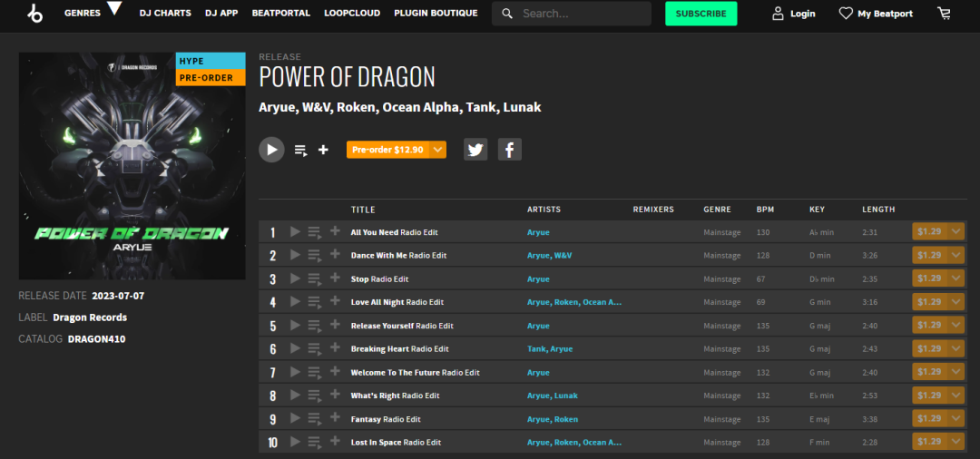
Task: Add release to queue icon beside main play
Action: pyautogui.click(x=301, y=151)
